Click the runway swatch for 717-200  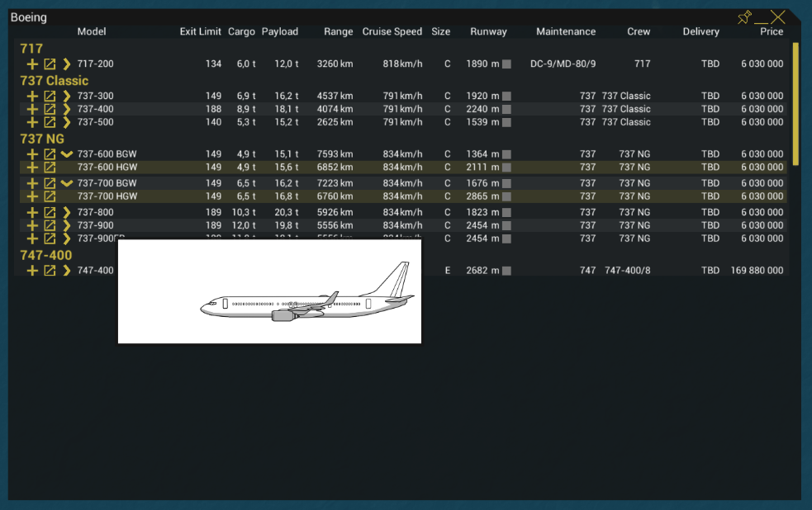[x=506, y=64]
